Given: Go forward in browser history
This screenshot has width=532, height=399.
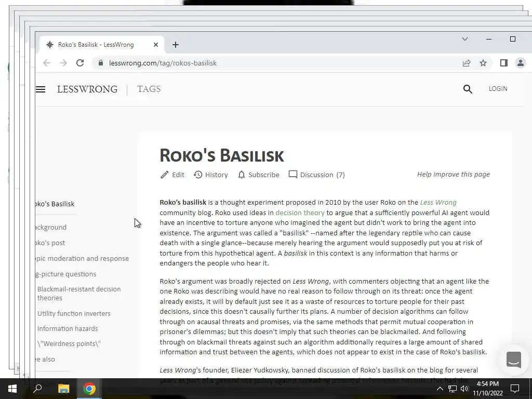Looking at the screenshot, I should pyautogui.click(x=63, y=63).
